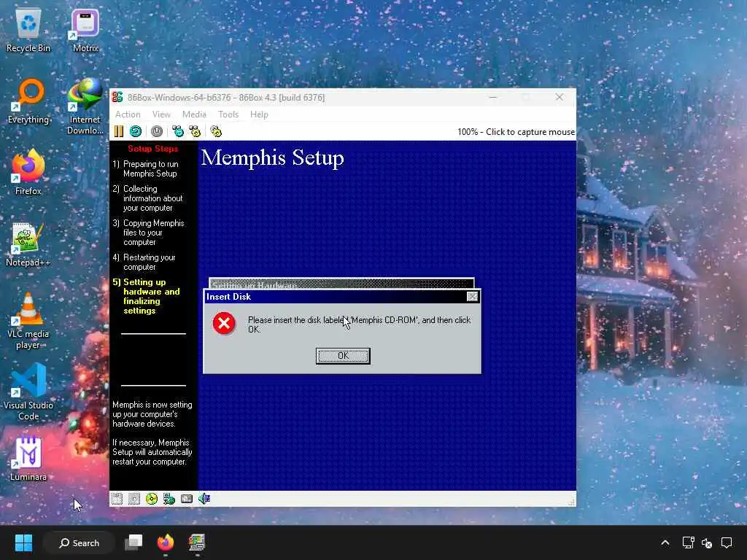The image size is (747, 560).
Task: Click step 'Copying Memphis files to your computer'
Action: click(x=149, y=233)
